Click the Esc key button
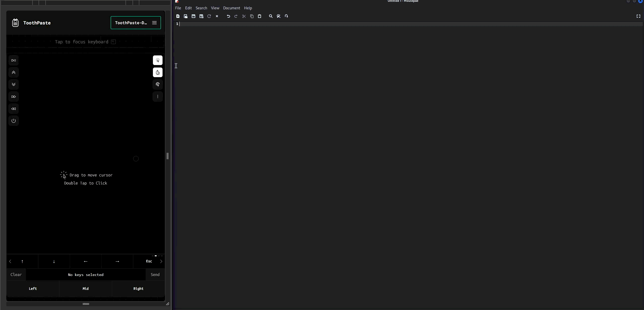This screenshot has height=310, width=644. pyautogui.click(x=149, y=261)
